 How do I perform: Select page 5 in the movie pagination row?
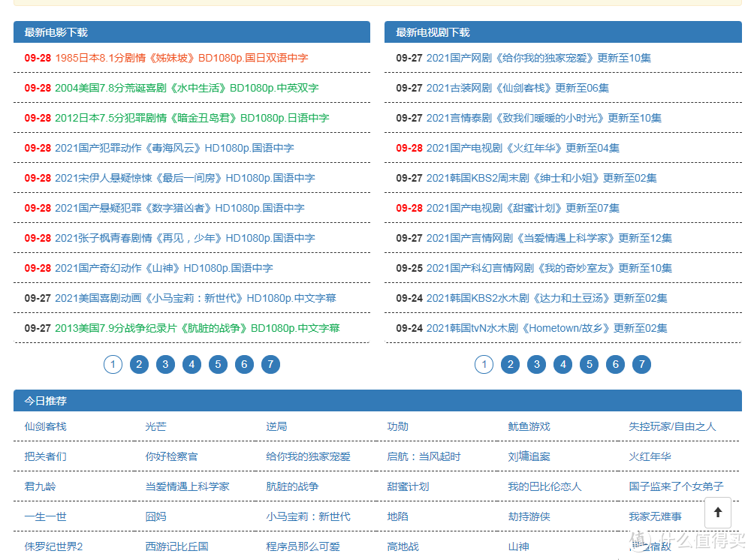[x=218, y=364]
